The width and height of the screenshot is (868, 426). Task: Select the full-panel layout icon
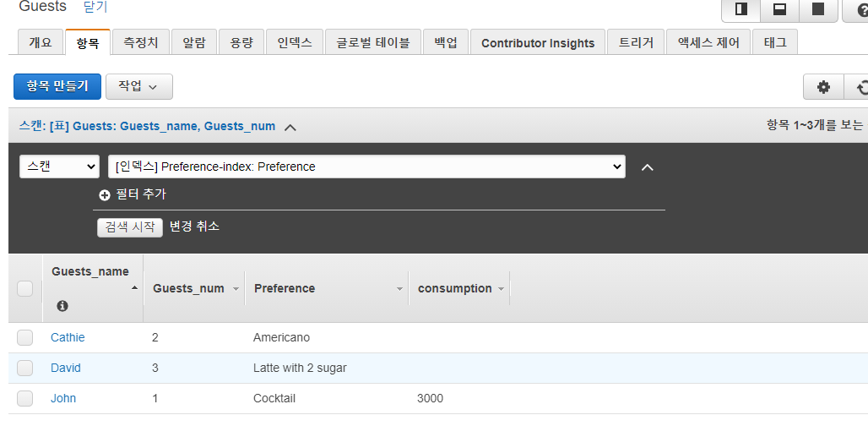[x=817, y=8]
